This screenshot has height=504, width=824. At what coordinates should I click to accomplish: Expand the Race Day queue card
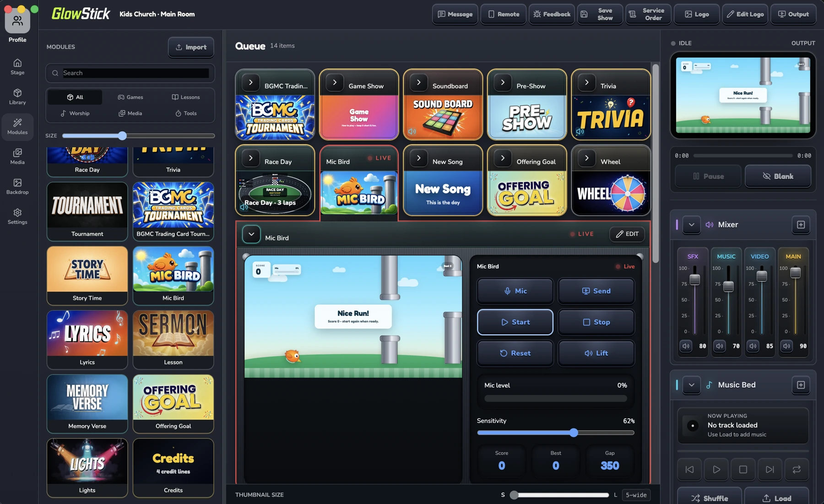tap(250, 158)
